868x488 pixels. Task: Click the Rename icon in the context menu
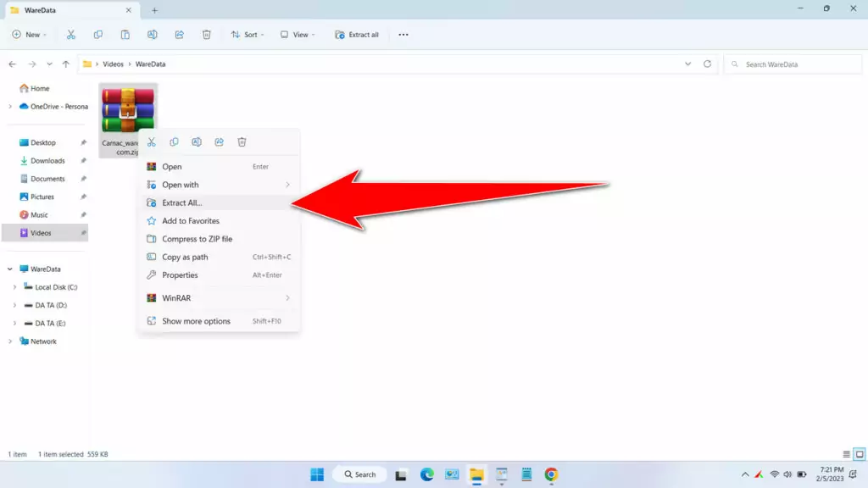pyautogui.click(x=197, y=142)
